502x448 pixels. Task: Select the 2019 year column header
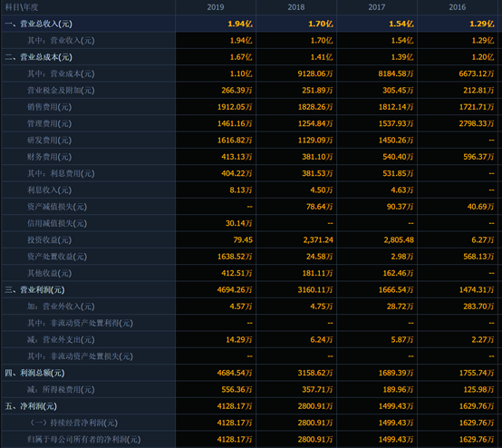pyautogui.click(x=216, y=7)
